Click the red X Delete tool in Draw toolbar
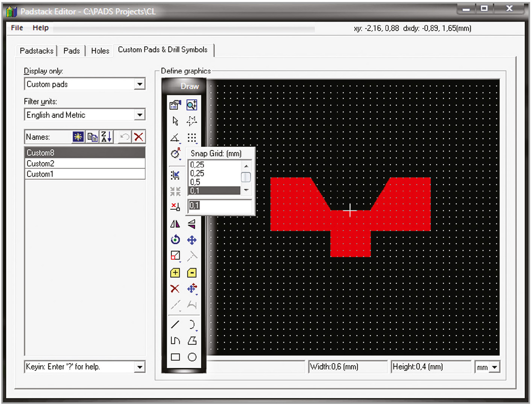The height and width of the screenshot is (405, 532). click(175, 289)
